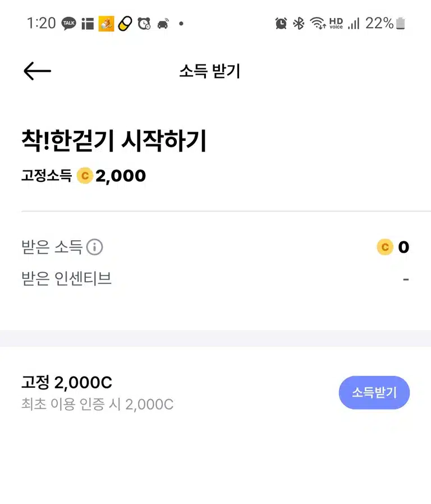The width and height of the screenshot is (431, 504).
Task: Tap the coin icon next to 0
Action: pos(385,247)
